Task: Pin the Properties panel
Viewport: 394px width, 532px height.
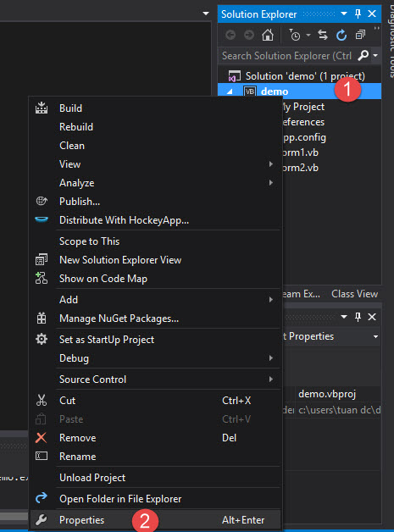Action: pyautogui.click(x=358, y=317)
